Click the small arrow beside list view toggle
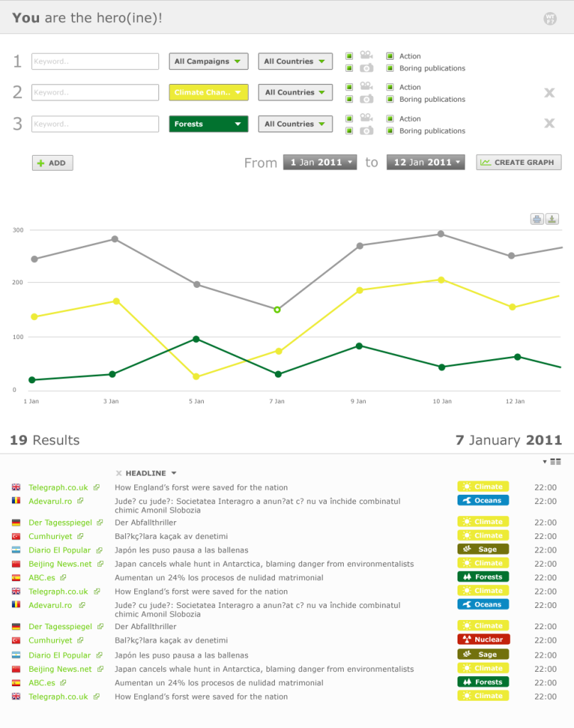Image resolution: width=574 pixels, height=728 pixels. click(x=545, y=461)
